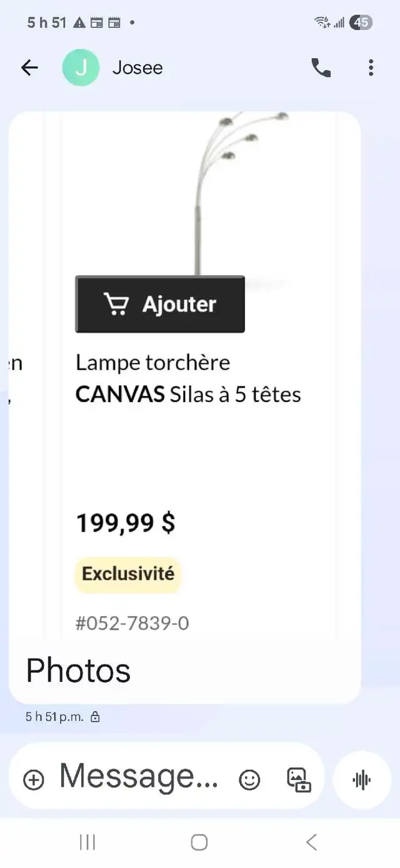Screen dimensions: 400x868
Task: Tap the 5 h 51 p.m. timestamp
Action: (x=54, y=717)
